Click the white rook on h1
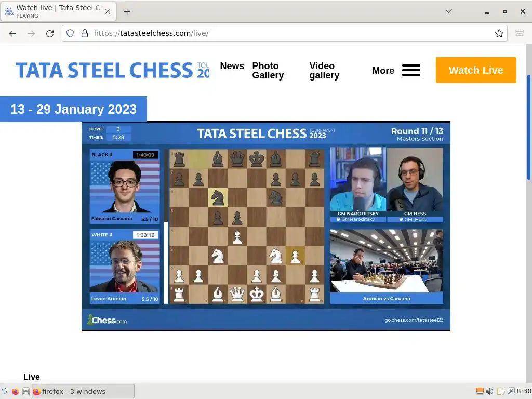This screenshot has width=532, height=399. pyautogui.click(x=314, y=294)
